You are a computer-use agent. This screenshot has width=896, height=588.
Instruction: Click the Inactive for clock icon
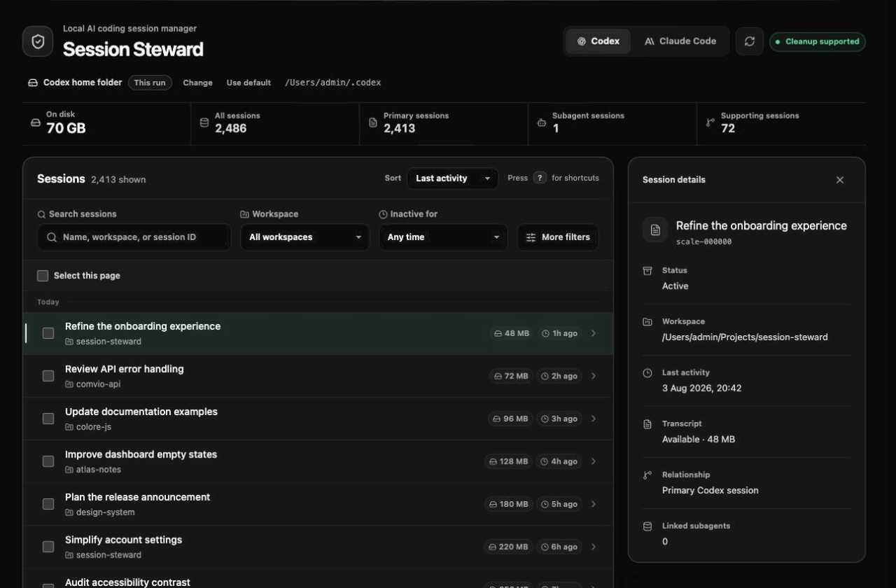tap(383, 214)
